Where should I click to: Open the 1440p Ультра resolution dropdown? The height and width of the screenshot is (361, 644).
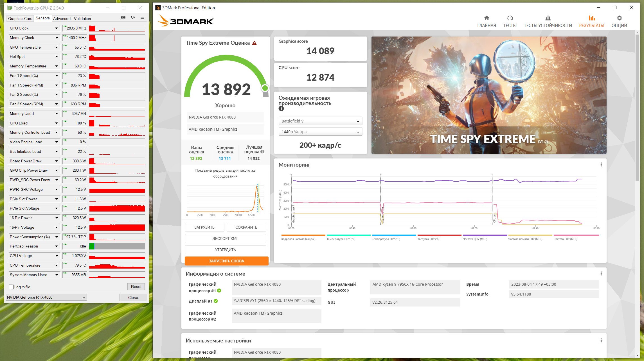(x=320, y=132)
